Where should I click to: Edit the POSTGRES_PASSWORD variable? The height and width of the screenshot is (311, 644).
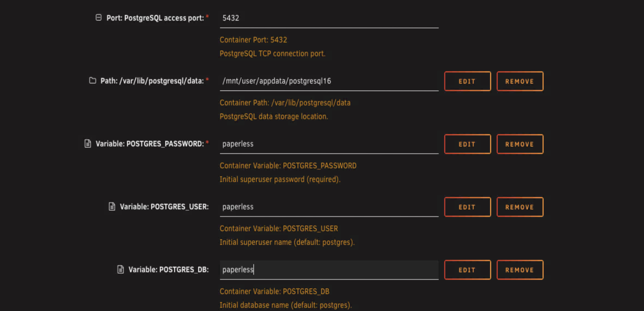pyautogui.click(x=467, y=144)
